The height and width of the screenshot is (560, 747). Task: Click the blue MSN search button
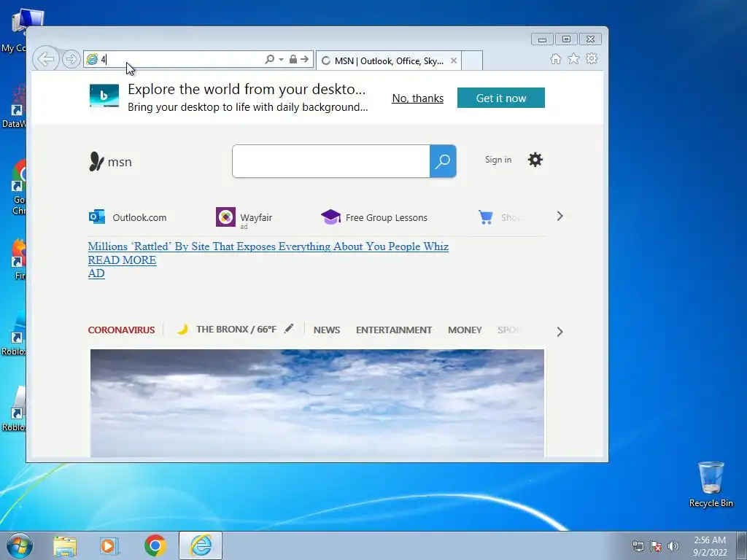[443, 161]
